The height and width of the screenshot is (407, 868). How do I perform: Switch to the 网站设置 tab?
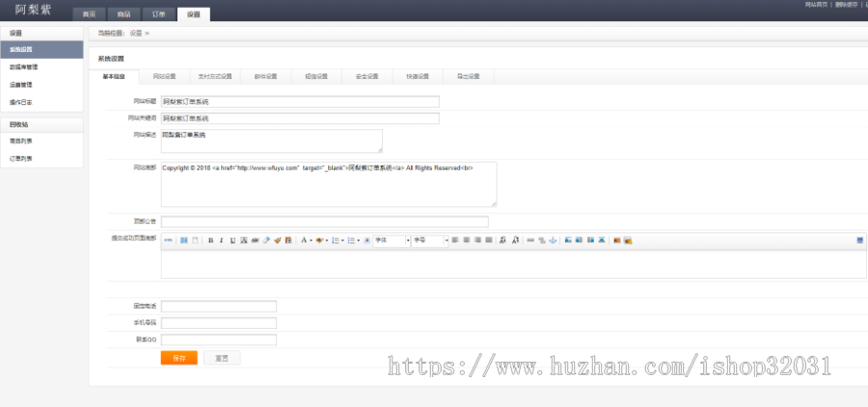pos(164,76)
